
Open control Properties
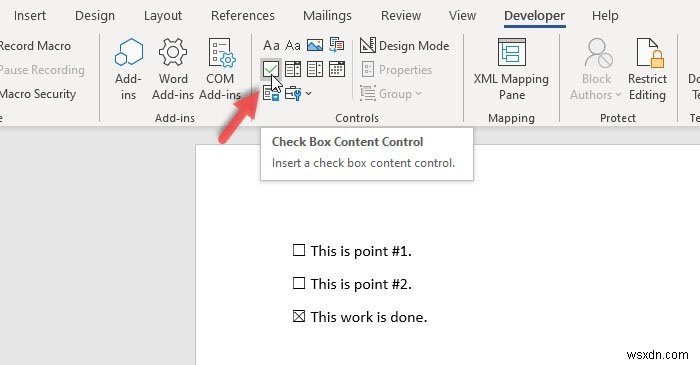click(x=396, y=70)
